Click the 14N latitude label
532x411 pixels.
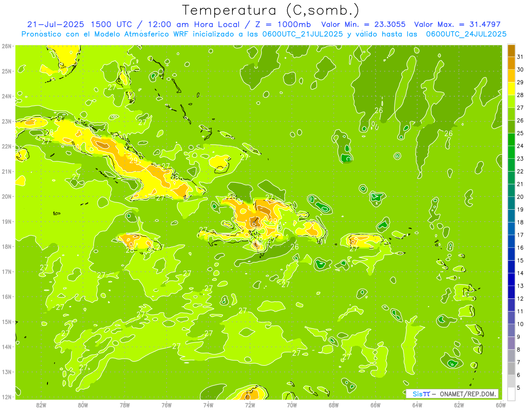[6, 347]
